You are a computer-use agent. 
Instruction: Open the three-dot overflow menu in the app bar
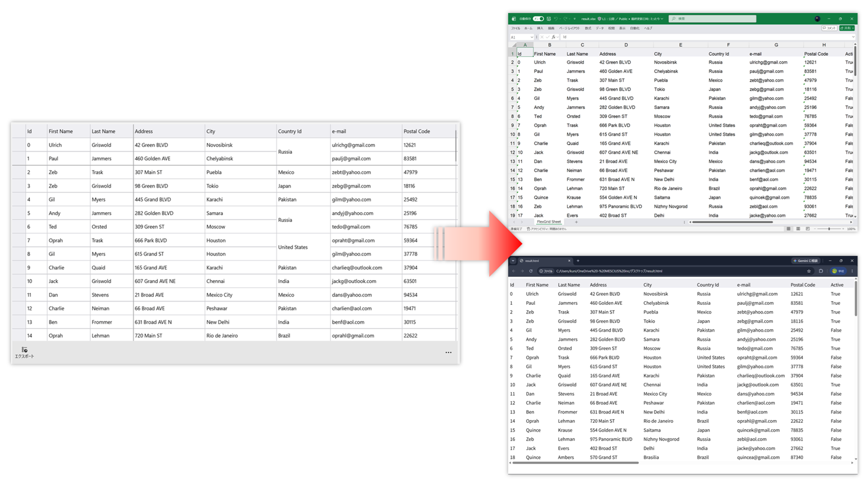tap(448, 352)
